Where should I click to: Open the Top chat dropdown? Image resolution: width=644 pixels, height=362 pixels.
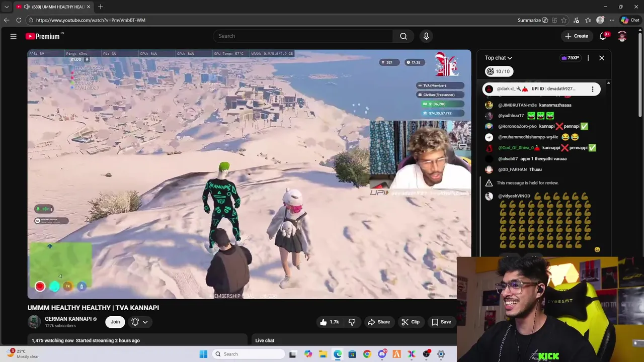pyautogui.click(x=498, y=58)
